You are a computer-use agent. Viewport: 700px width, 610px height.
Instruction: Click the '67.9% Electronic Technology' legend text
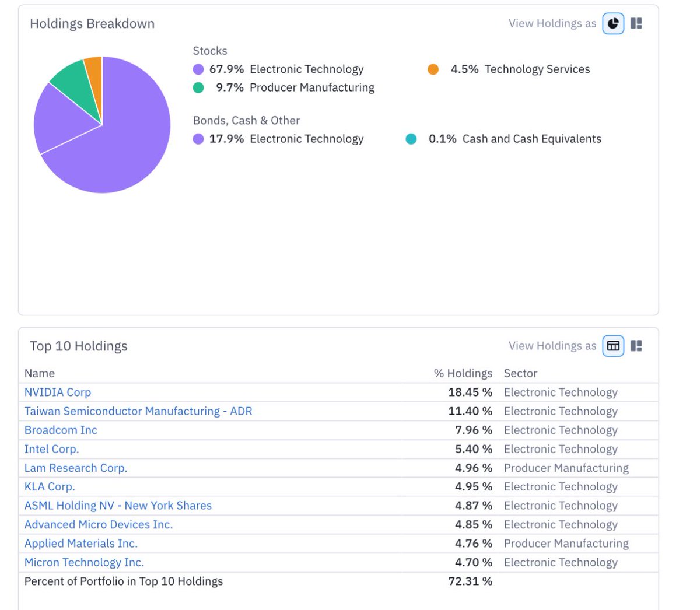286,69
